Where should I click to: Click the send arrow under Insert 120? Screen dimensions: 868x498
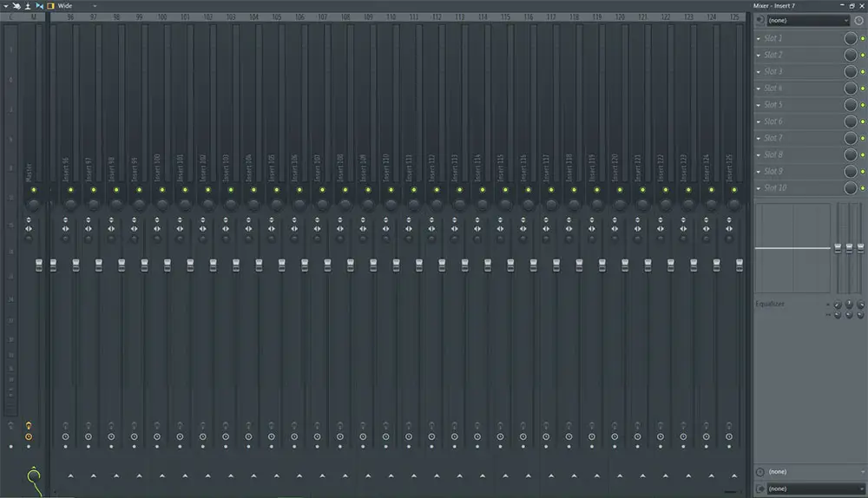[620, 475]
